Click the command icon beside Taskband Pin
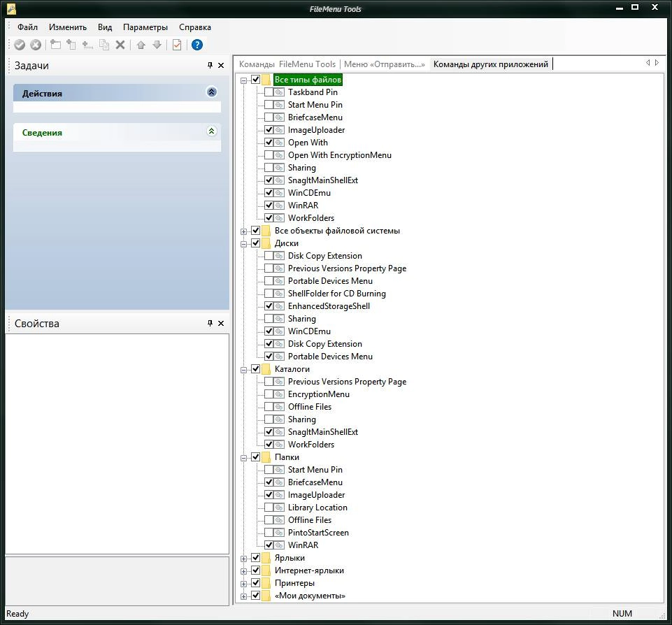Screen dimensions: 672x625 pyautogui.click(x=279, y=92)
